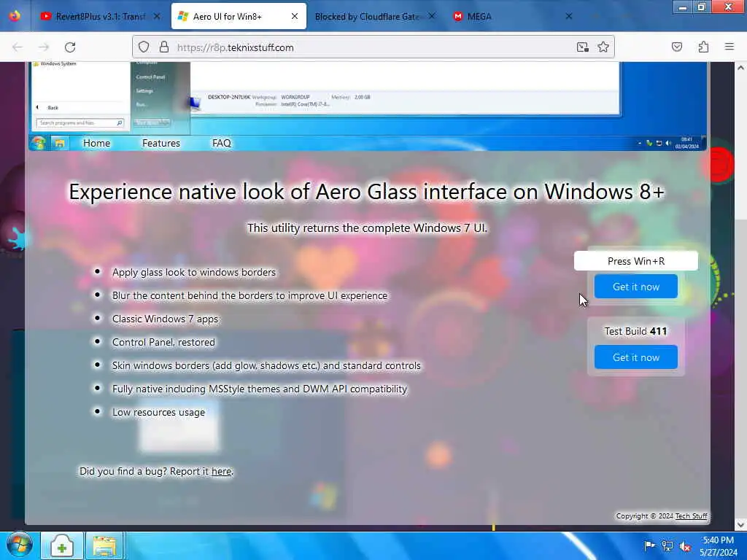Click the muted volume tray icon

686,546
